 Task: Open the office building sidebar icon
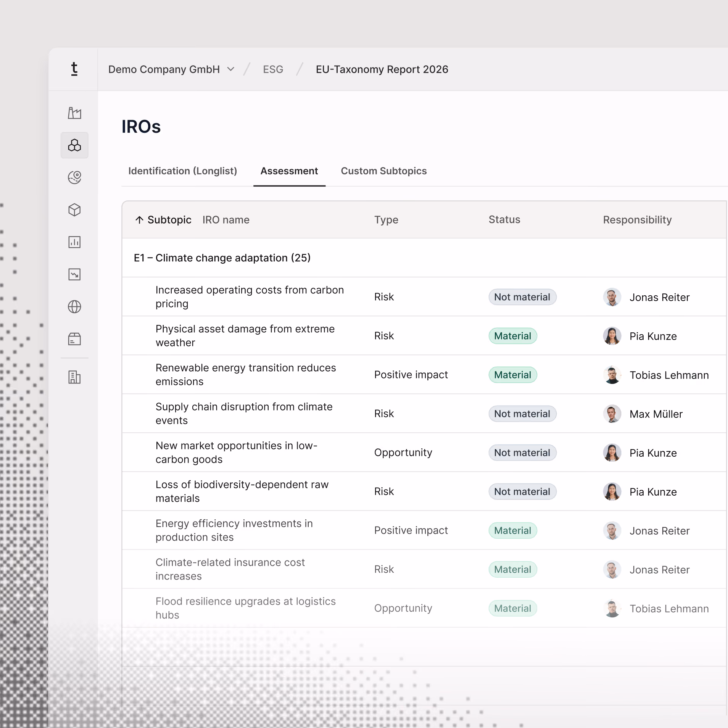click(74, 377)
